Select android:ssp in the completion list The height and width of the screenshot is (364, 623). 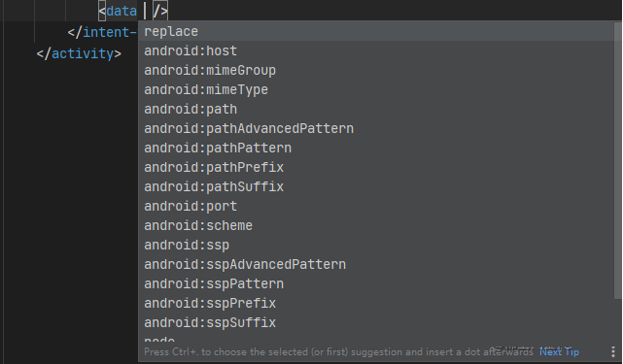coord(376,246)
